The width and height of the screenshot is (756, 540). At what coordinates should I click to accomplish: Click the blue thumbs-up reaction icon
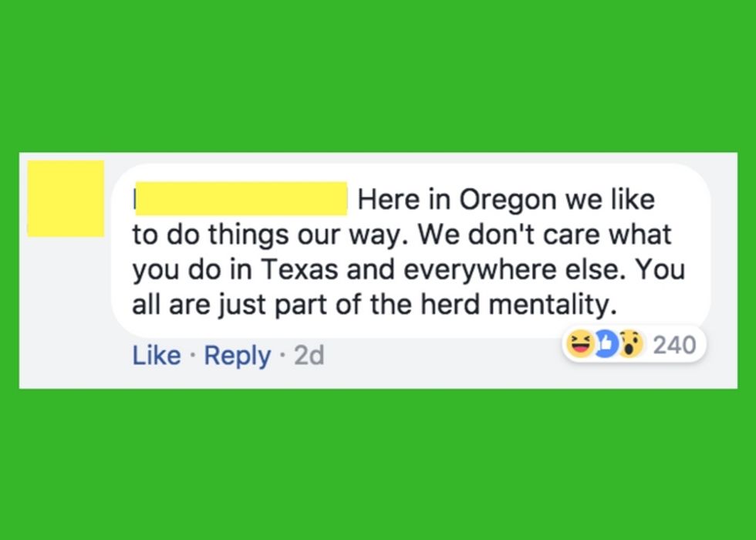click(604, 345)
